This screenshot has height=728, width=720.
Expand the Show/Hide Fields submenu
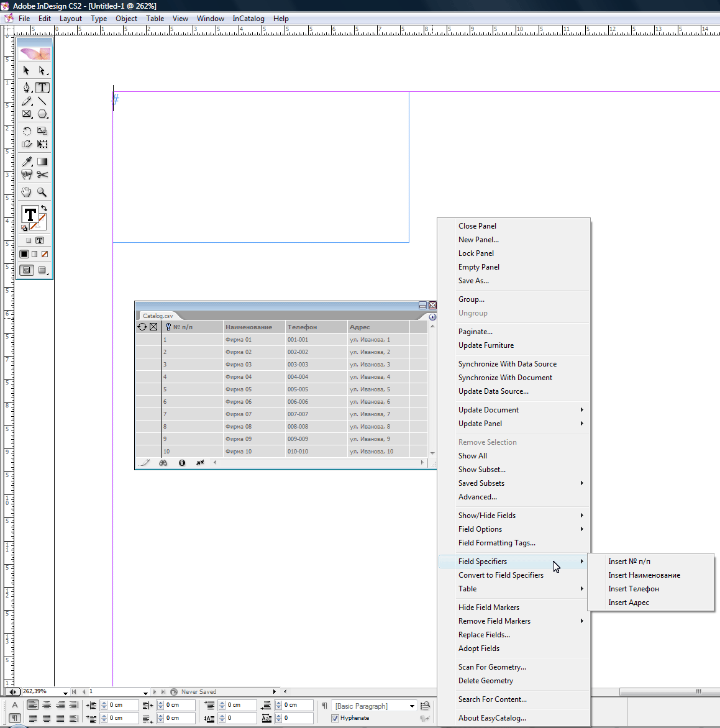[514, 516]
